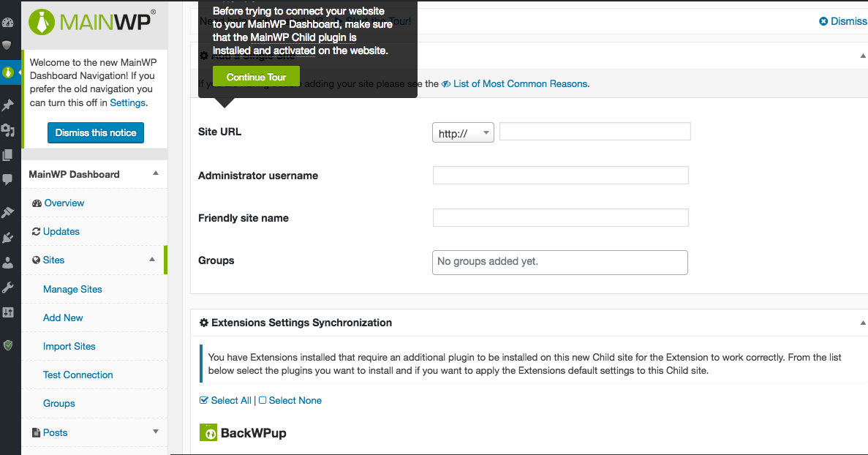This screenshot has height=455, width=868.
Task: Focus the Site URL input field
Action: click(595, 132)
